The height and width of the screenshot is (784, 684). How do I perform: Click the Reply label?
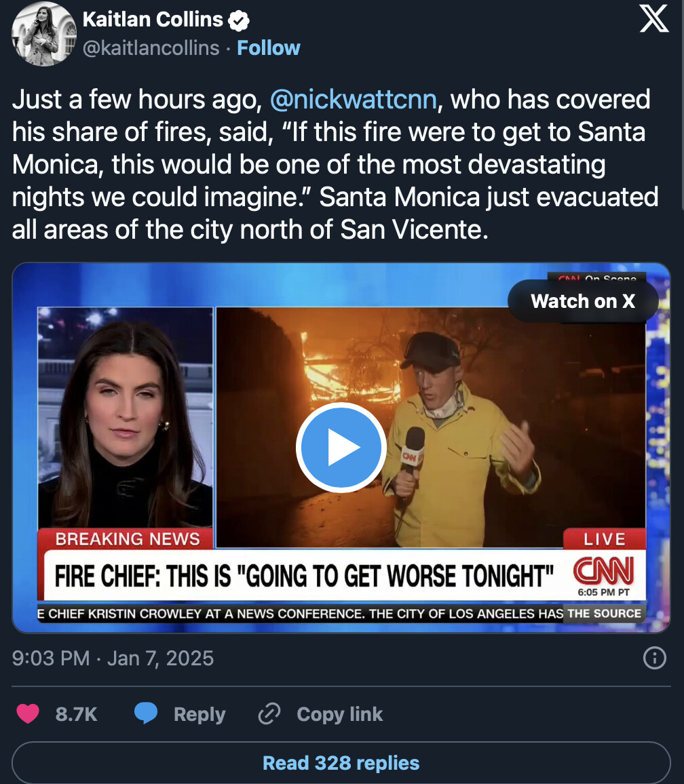199,714
